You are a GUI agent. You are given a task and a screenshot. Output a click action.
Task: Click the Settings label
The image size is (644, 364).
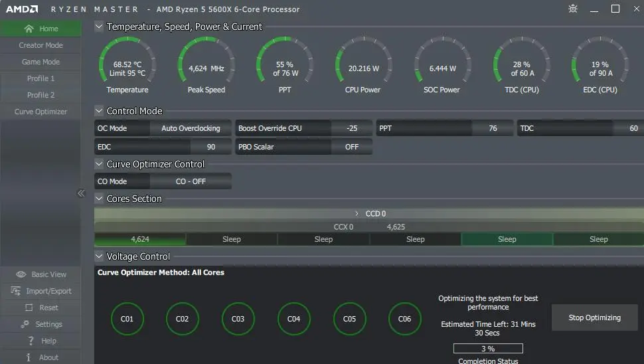click(x=49, y=324)
